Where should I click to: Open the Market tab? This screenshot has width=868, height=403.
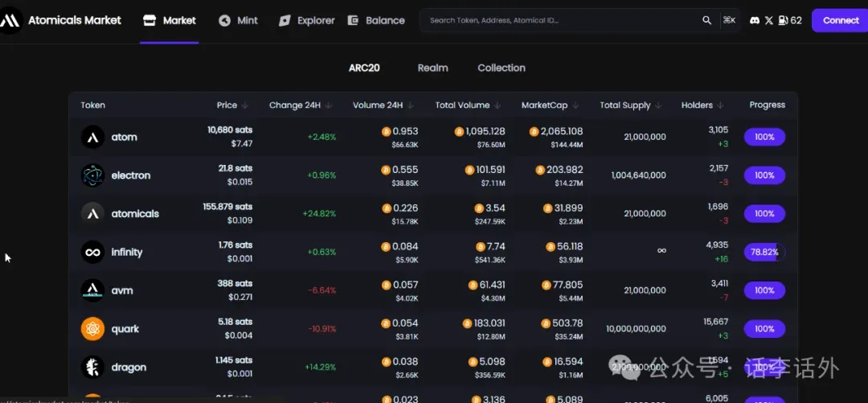click(x=170, y=20)
